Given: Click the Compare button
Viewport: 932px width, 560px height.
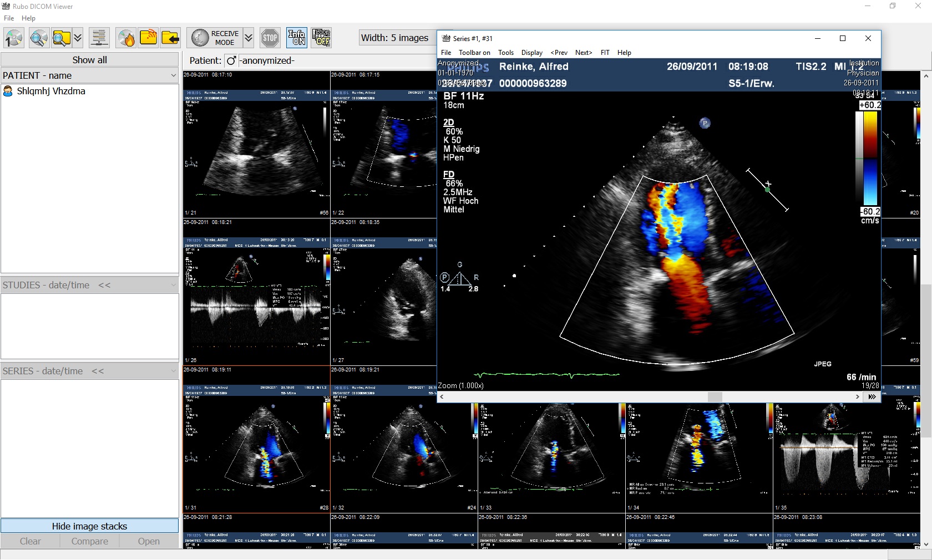Looking at the screenshot, I should (90, 541).
